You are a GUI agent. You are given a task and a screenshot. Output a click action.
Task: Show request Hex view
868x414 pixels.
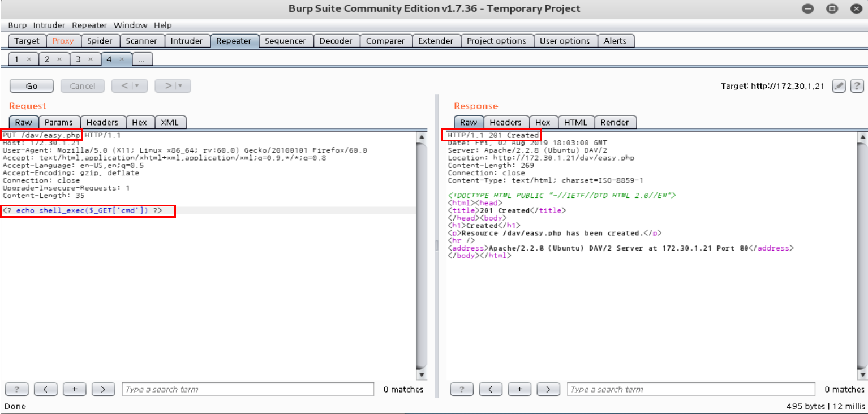click(140, 122)
